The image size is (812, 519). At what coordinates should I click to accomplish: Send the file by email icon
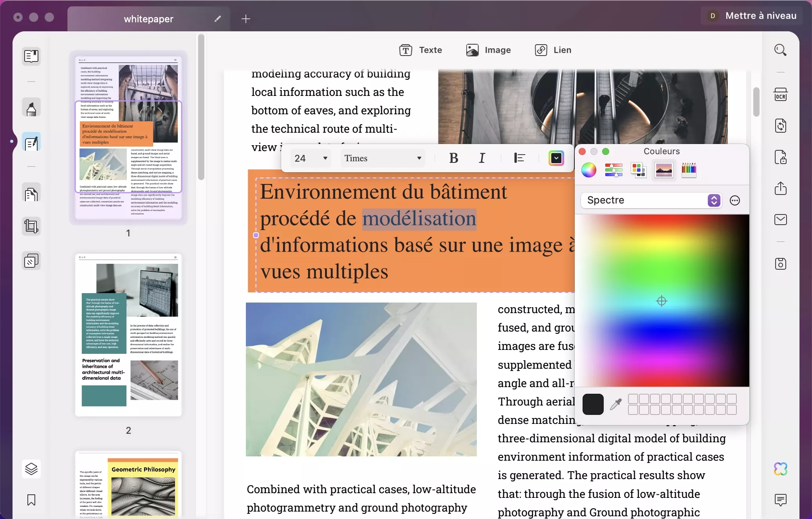pyautogui.click(x=780, y=220)
